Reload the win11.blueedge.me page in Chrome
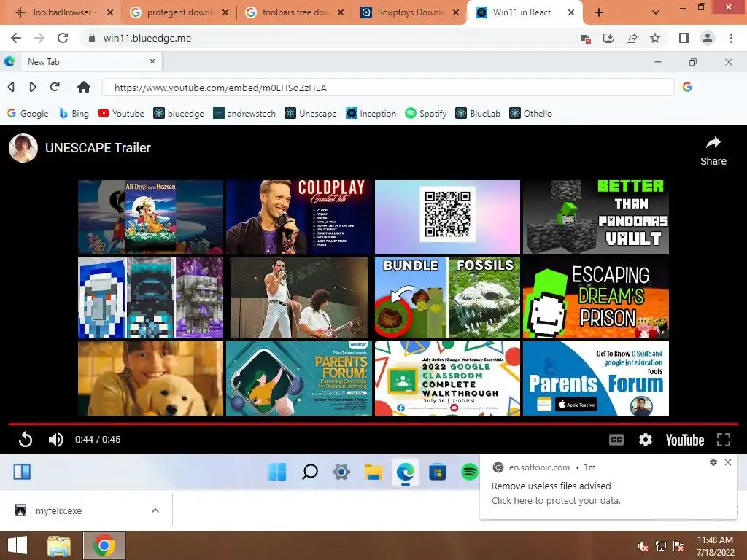The height and width of the screenshot is (560, 747). 63,38
